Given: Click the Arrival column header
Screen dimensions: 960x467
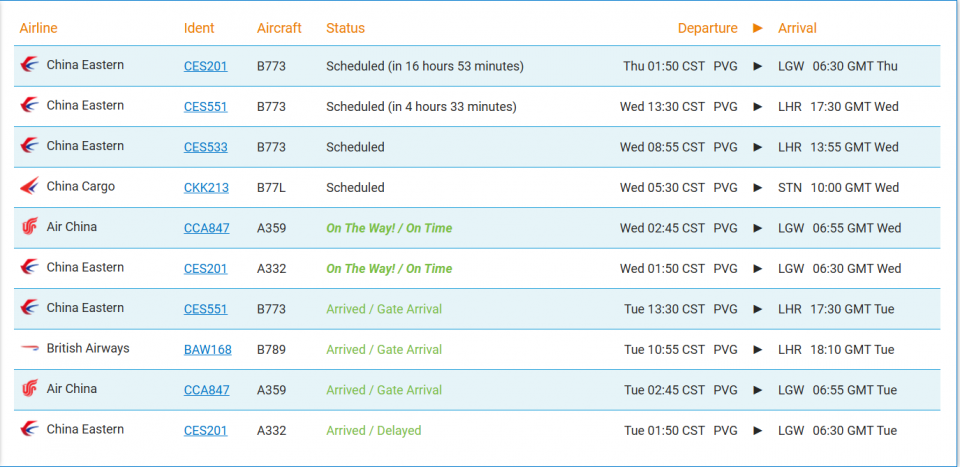Looking at the screenshot, I should [x=797, y=28].
